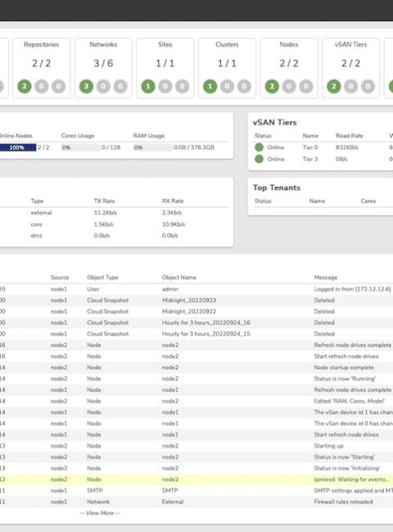Select log entry Midnight_20220923
Image resolution: width=393 pixels, height=532 pixels.
[196, 300]
